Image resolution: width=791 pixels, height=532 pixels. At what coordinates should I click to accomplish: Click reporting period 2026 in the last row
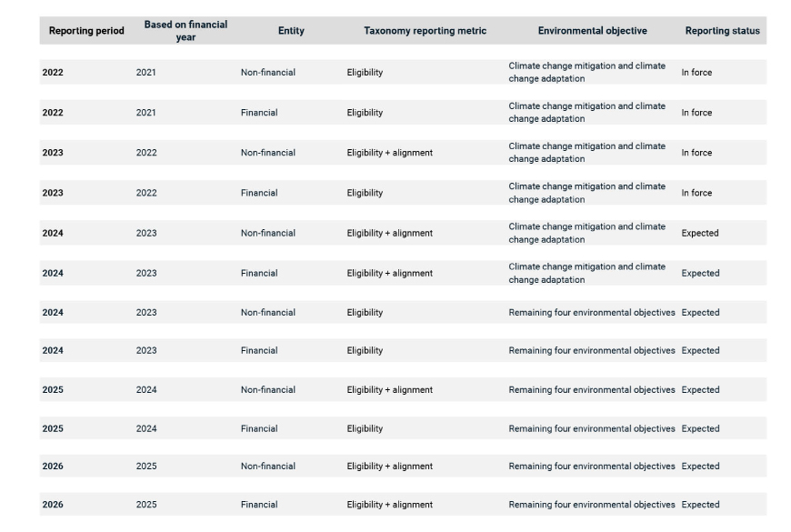tap(53, 505)
